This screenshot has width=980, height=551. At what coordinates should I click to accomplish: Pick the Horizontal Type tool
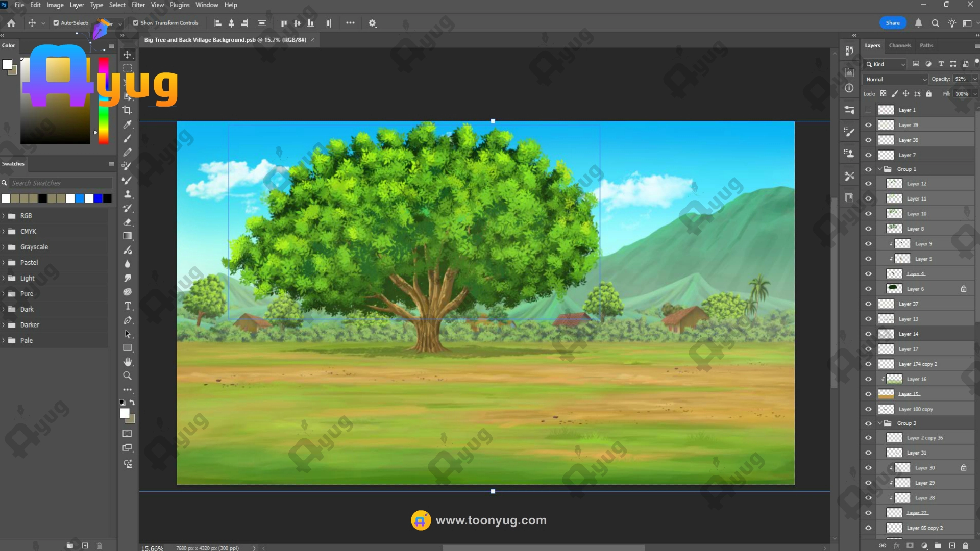coord(128,306)
